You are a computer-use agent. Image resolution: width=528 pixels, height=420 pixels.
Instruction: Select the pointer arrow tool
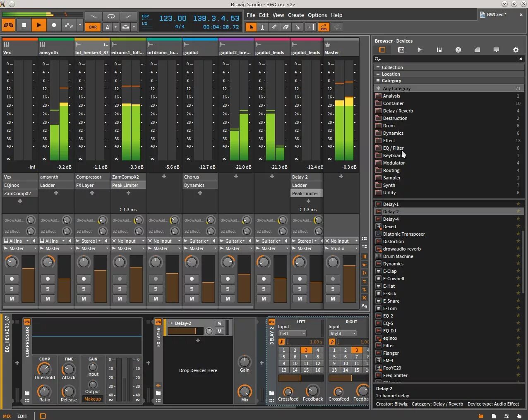(x=251, y=27)
